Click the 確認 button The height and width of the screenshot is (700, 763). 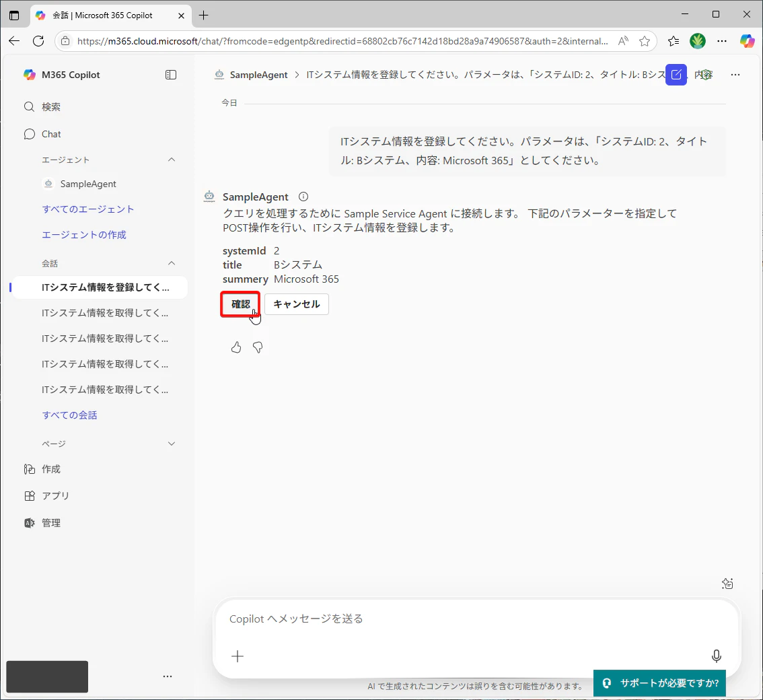[x=240, y=304]
